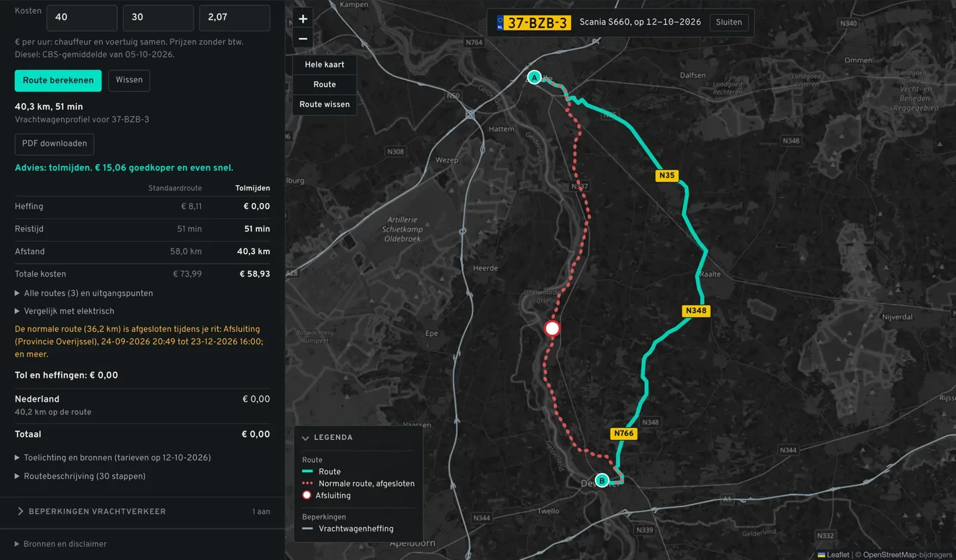This screenshot has height=560, width=956.
Task: Click the cost field containing 40
Action: coord(82,17)
